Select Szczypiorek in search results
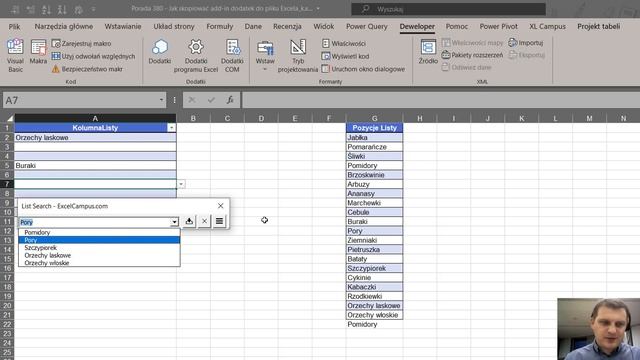The width and height of the screenshot is (640, 360). tap(99, 248)
